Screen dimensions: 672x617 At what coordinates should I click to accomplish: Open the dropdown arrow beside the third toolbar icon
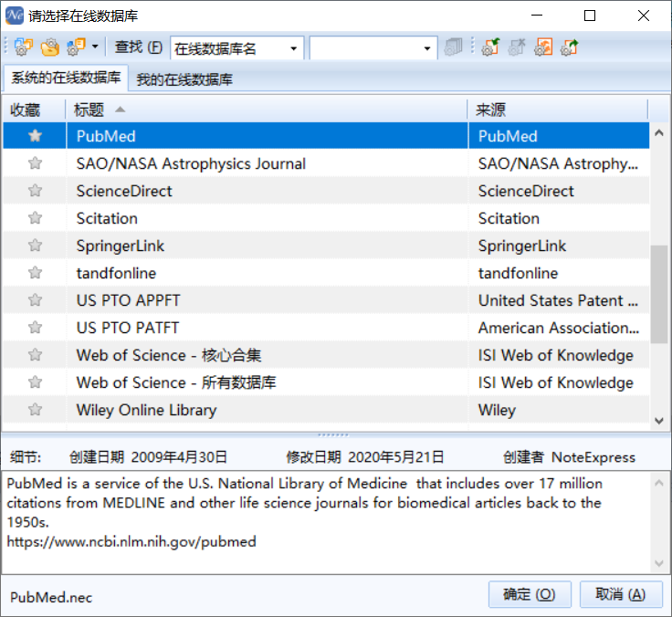pos(95,47)
